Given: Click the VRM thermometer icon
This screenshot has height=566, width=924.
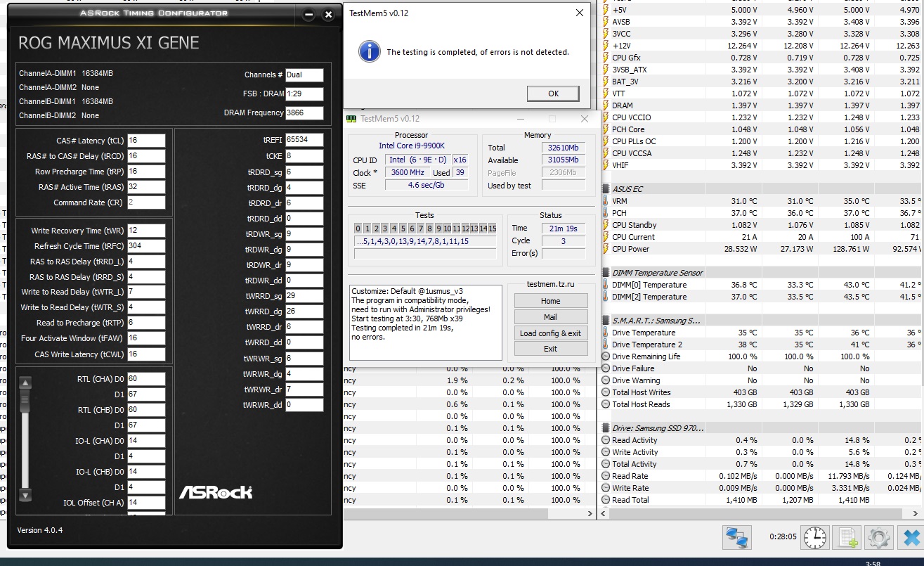Looking at the screenshot, I should pos(606,201).
